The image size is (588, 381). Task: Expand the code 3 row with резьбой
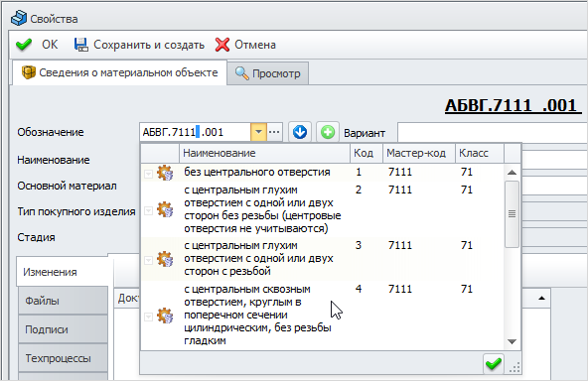pyautogui.click(x=149, y=260)
